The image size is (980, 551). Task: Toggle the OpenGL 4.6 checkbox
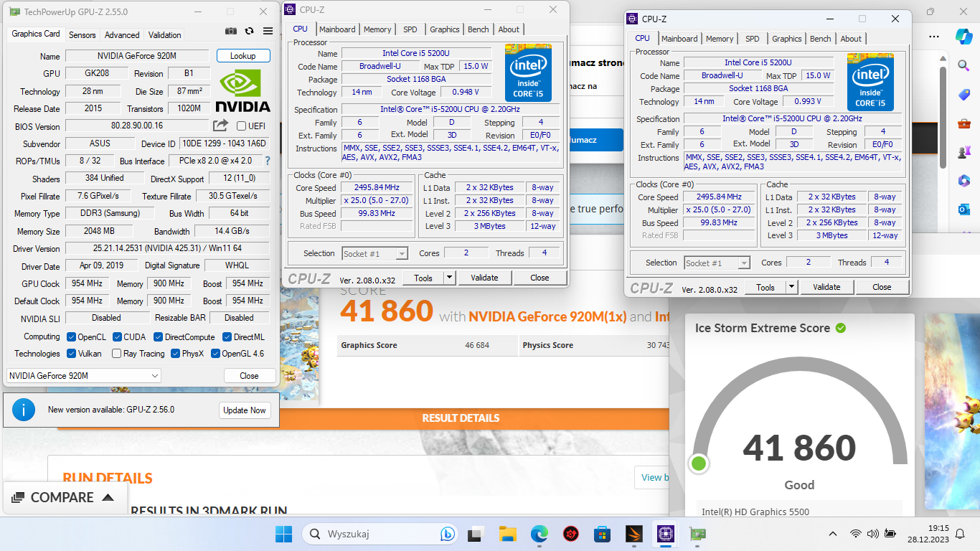point(215,354)
